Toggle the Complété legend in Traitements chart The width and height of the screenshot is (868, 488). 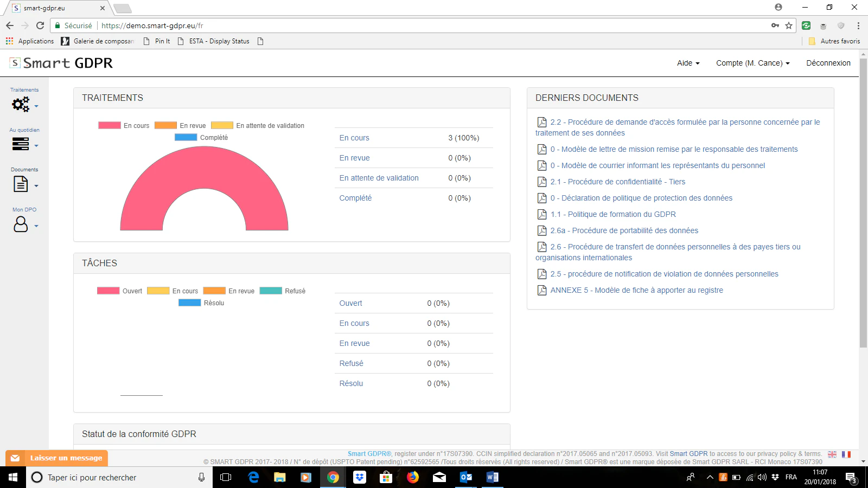point(201,137)
